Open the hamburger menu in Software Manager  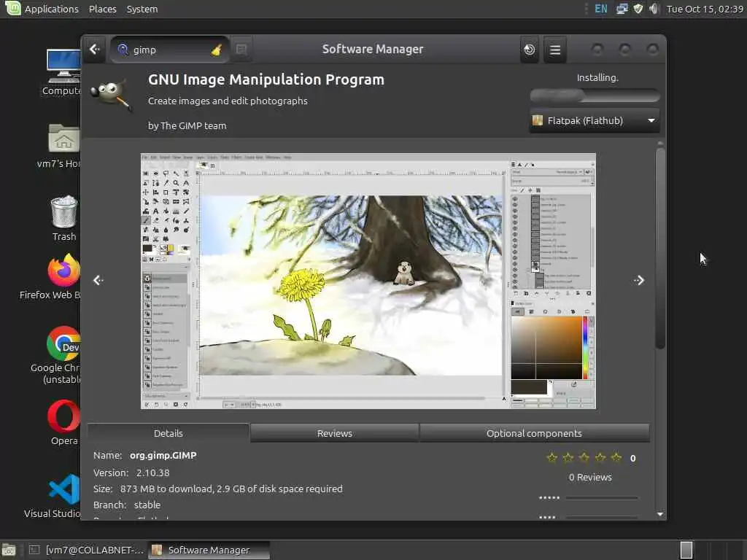point(555,50)
